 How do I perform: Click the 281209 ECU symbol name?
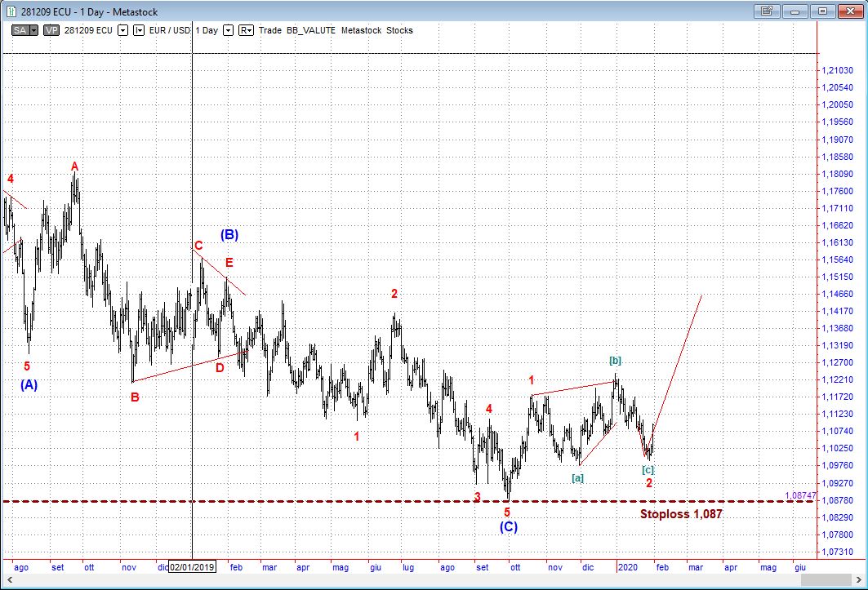88,30
